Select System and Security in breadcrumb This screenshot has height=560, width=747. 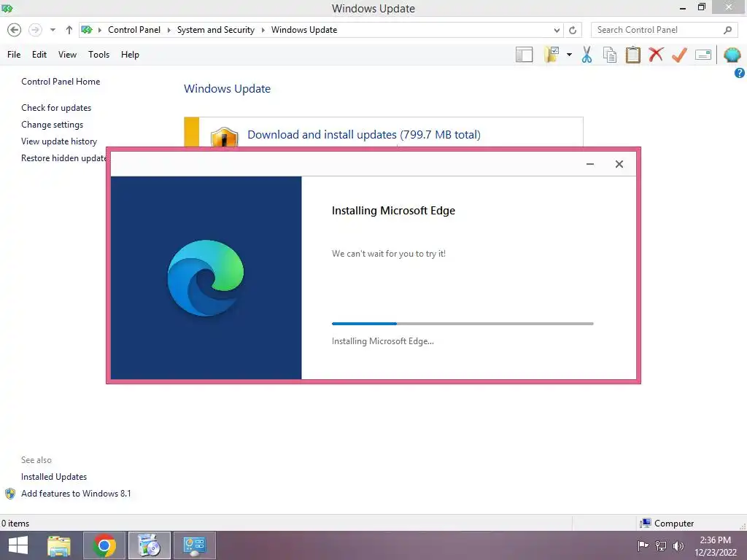pos(215,29)
